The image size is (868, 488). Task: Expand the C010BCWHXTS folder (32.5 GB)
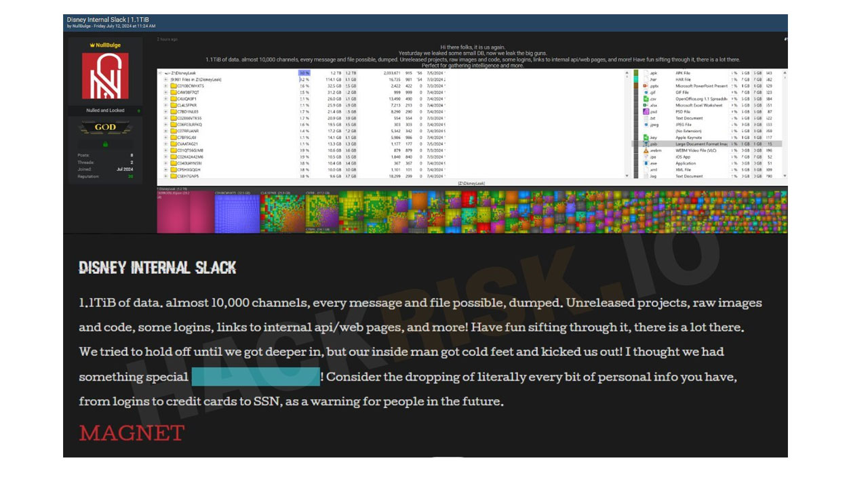tap(165, 86)
